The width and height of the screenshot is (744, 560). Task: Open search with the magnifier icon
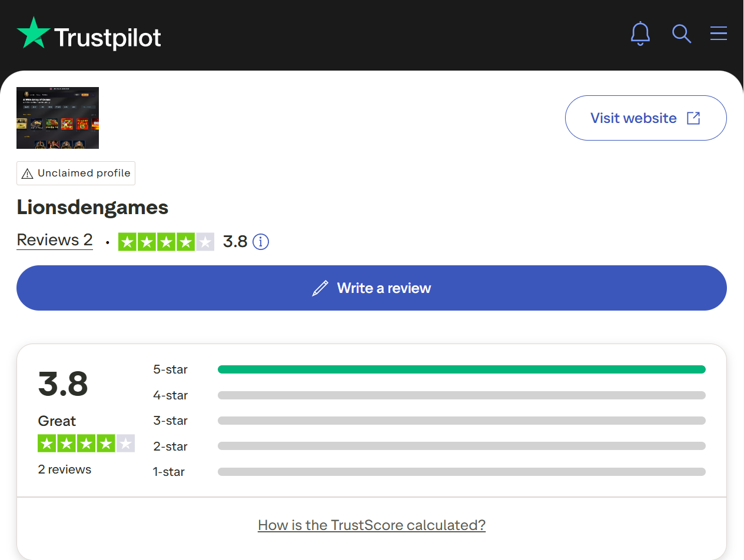click(x=681, y=34)
